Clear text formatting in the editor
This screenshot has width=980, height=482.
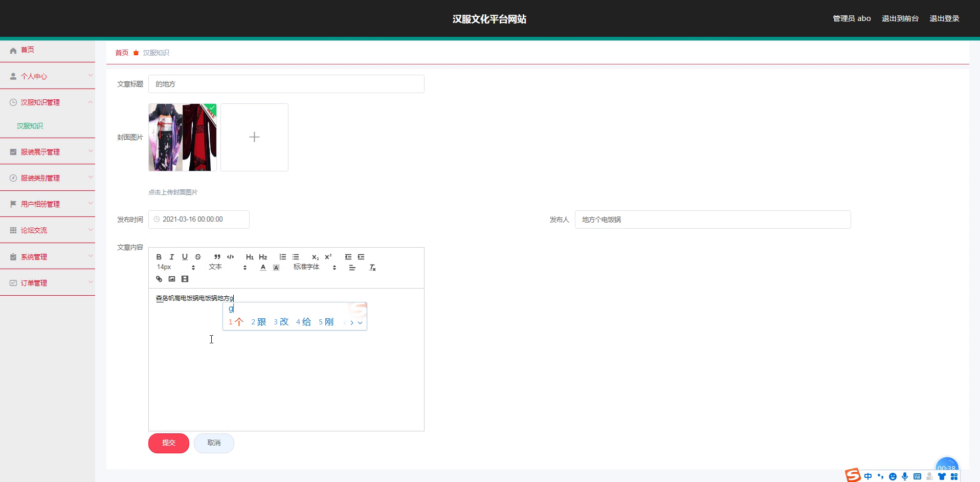pos(372,267)
